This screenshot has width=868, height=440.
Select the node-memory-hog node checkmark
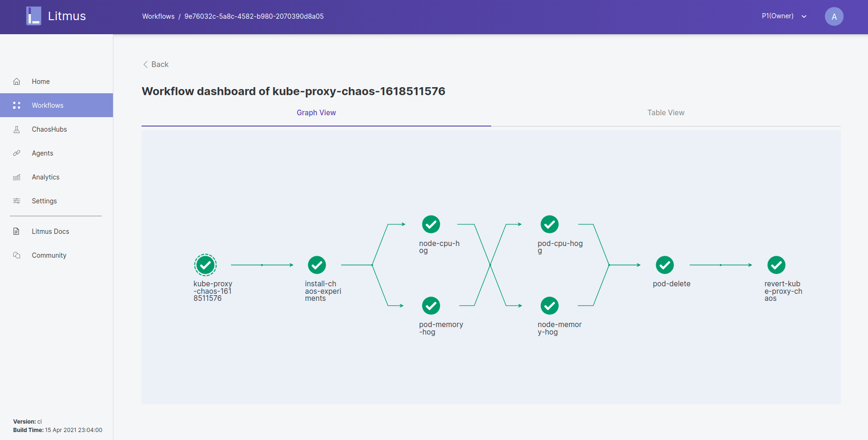[550, 306]
